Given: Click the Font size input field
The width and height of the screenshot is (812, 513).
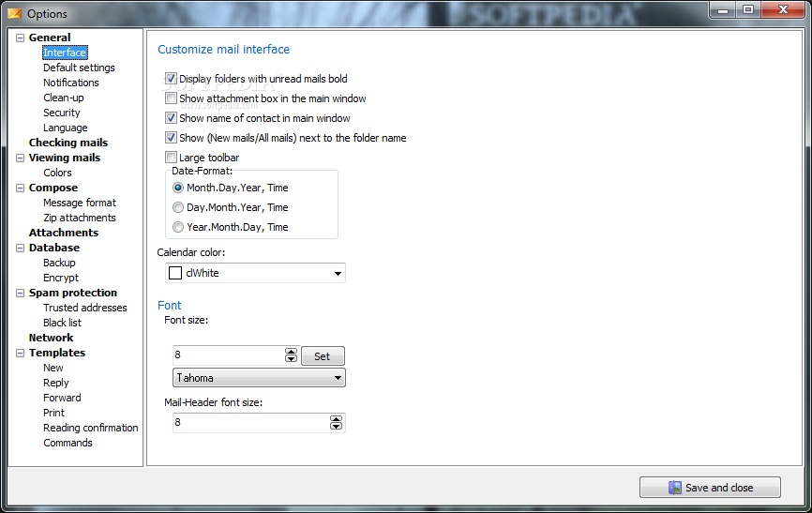Looking at the screenshot, I should pyautogui.click(x=229, y=355).
